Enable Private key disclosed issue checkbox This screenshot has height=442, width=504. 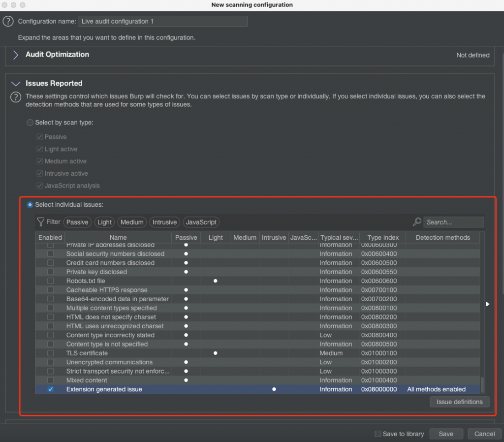pyautogui.click(x=51, y=272)
